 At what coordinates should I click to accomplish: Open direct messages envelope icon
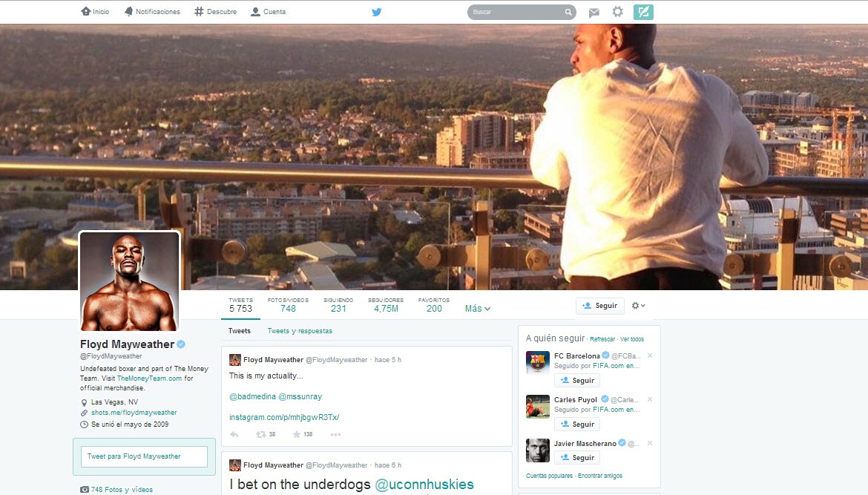[594, 12]
